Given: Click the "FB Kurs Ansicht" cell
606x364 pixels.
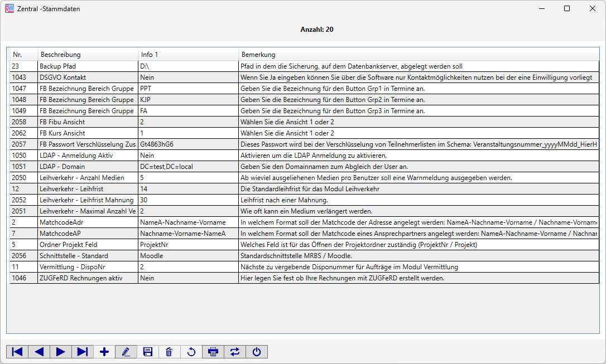Looking at the screenshot, I should click(88, 133).
